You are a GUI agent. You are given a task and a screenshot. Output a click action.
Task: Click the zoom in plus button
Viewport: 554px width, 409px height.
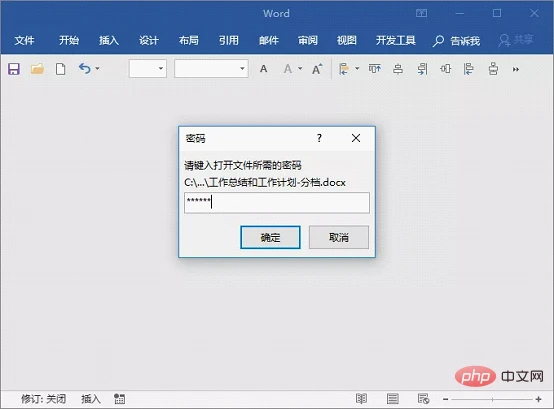[538, 399]
